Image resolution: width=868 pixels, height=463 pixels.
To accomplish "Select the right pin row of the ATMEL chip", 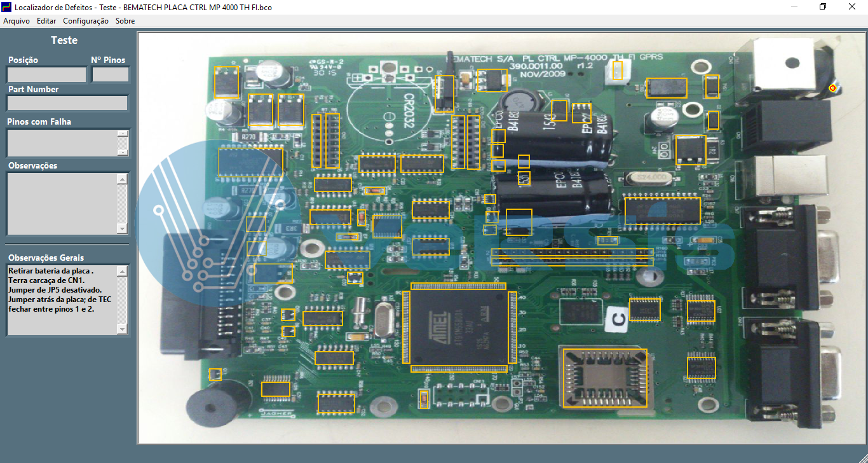I will tap(513, 328).
